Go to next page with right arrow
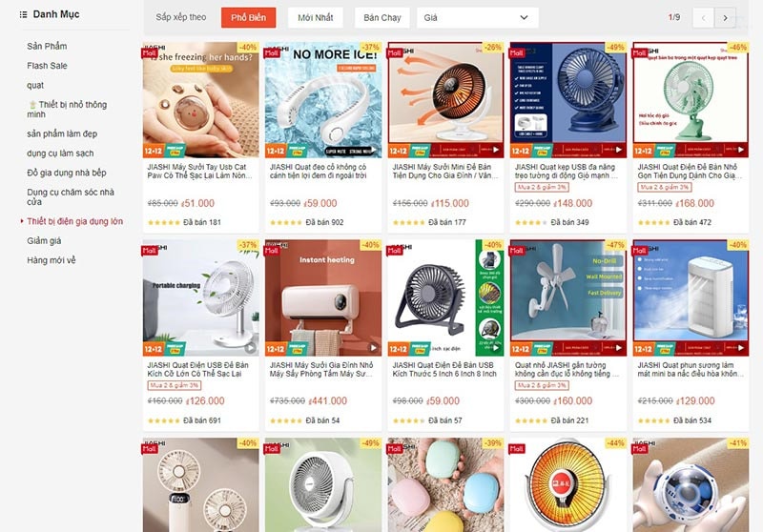Image resolution: width=763 pixels, height=532 pixels. pyautogui.click(x=725, y=18)
